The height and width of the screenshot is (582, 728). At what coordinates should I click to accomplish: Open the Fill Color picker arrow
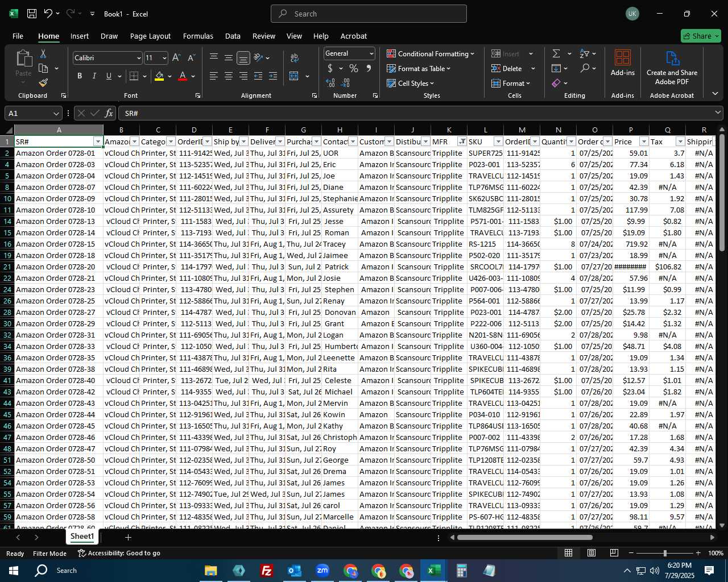(169, 76)
